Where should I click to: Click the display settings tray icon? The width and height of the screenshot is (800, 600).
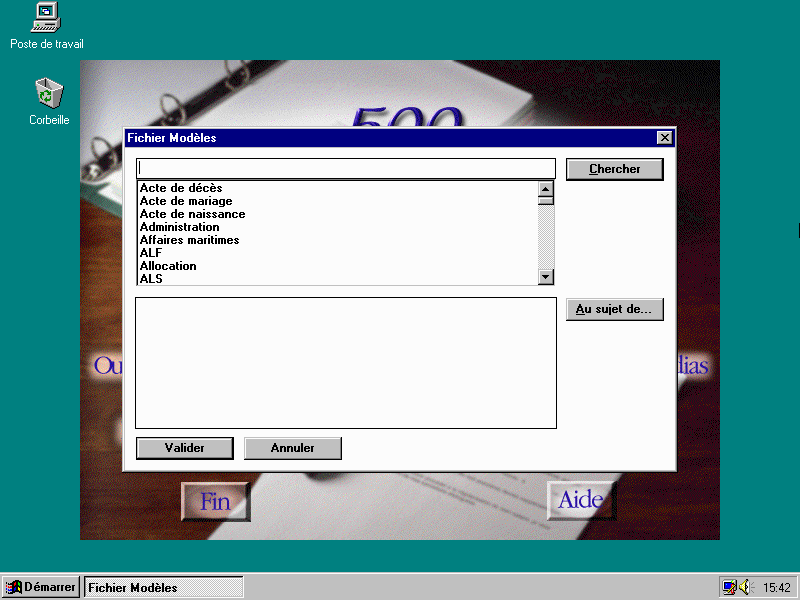pyautogui.click(x=730, y=587)
